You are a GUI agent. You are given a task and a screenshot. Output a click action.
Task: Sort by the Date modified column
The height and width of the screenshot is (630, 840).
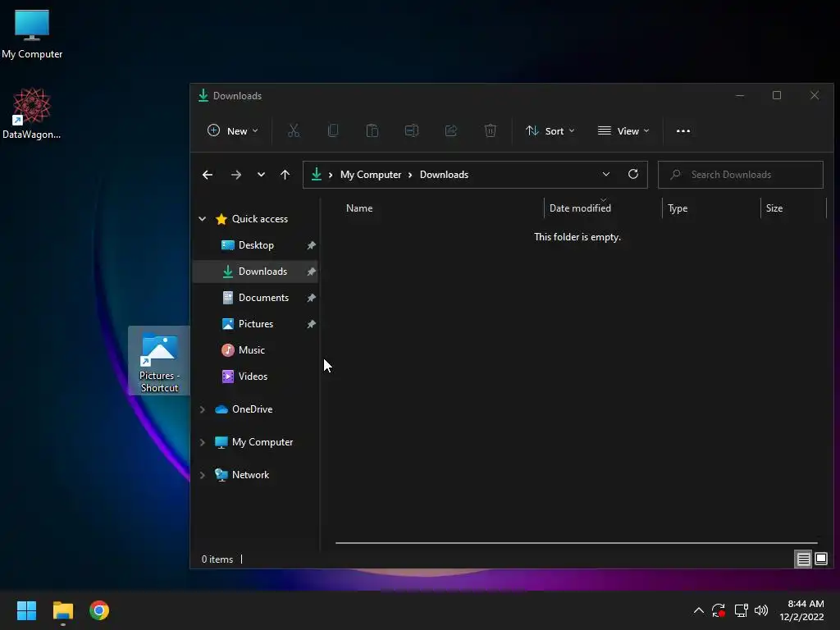point(580,208)
